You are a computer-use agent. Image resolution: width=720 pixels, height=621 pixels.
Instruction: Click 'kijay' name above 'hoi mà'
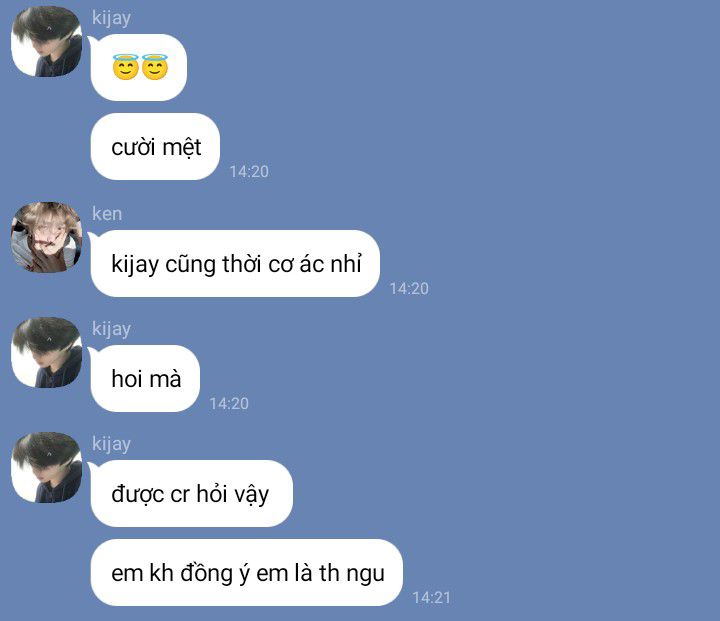(111, 329)
